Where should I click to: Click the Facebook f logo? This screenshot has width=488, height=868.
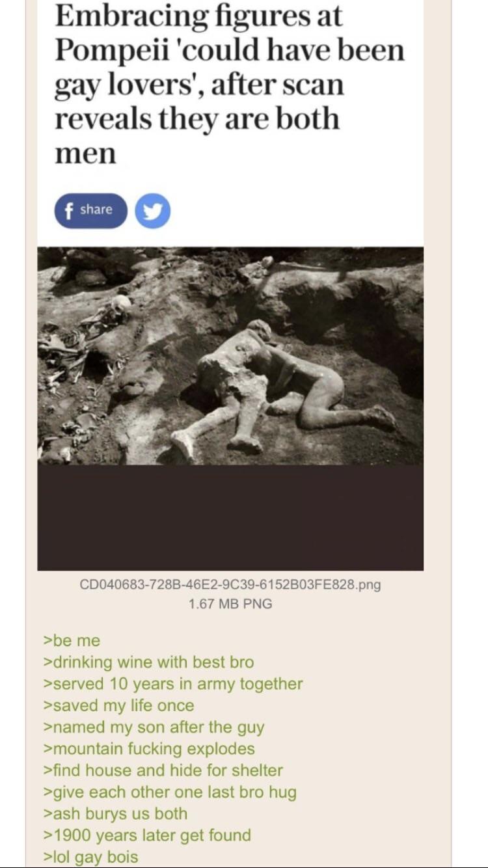tap(68, 211)
